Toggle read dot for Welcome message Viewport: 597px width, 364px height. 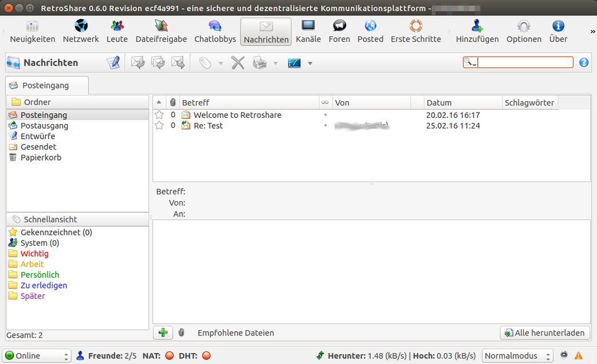pyautogui.click(x=325, y=115)
